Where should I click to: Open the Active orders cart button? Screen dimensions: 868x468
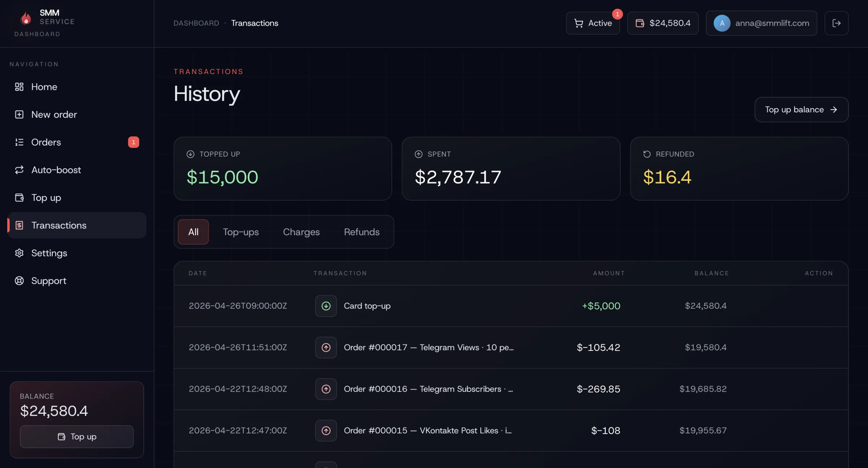593,23
